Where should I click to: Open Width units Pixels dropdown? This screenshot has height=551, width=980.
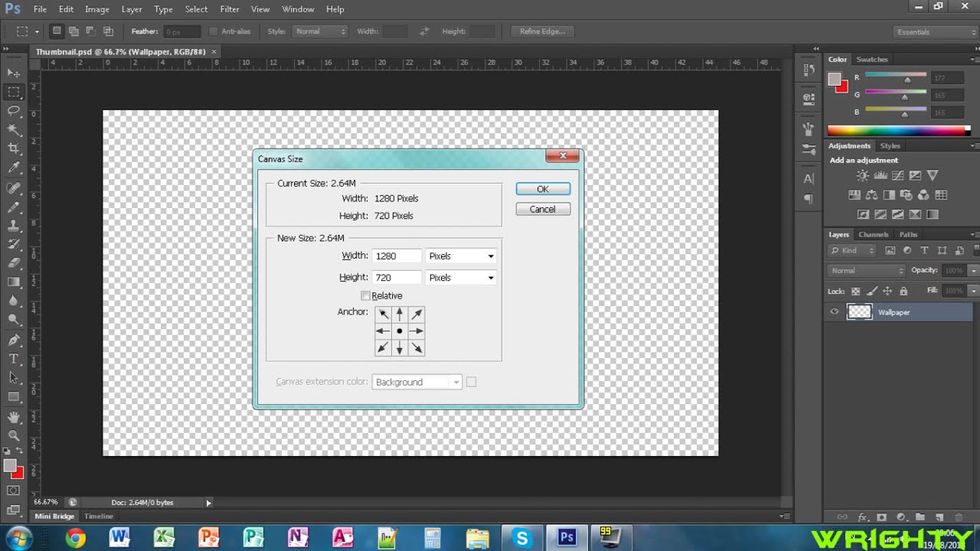coord(461,256)
